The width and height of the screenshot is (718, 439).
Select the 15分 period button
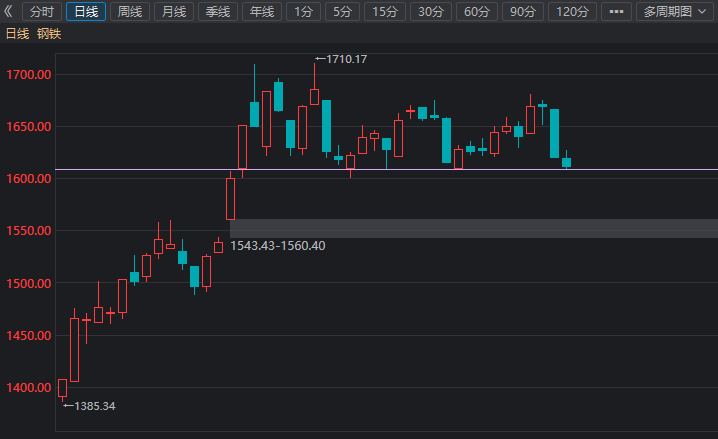click(x=385, y=11)
